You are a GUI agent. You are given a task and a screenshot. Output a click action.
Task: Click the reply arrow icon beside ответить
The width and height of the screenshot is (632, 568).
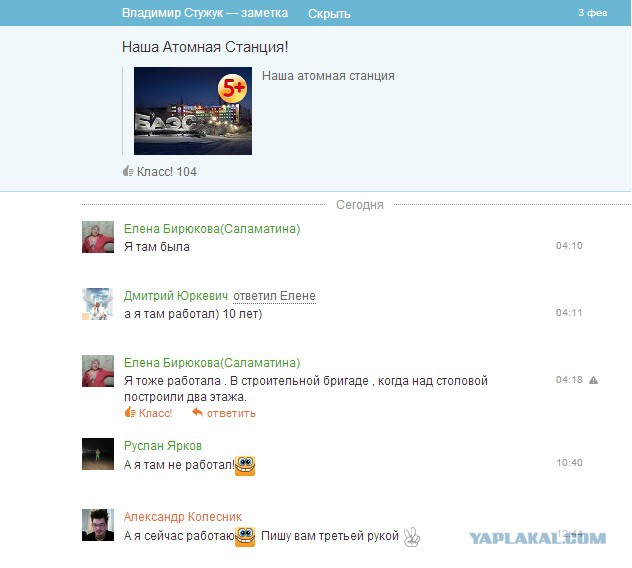click(198, 413)
